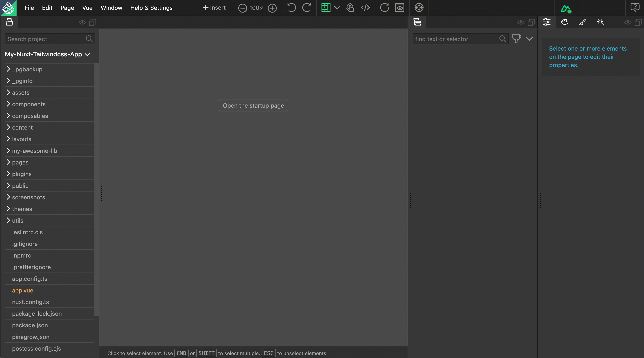
Task: Click the Search project input field
Action: tap(50, 39)
